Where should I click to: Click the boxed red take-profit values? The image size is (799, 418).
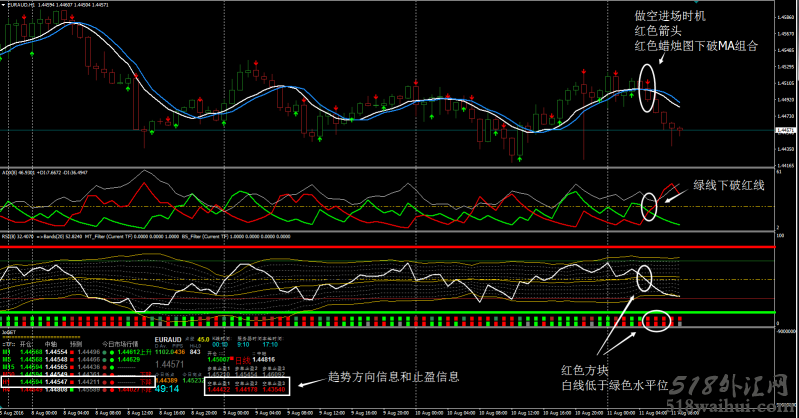click(x=246, y=387)
